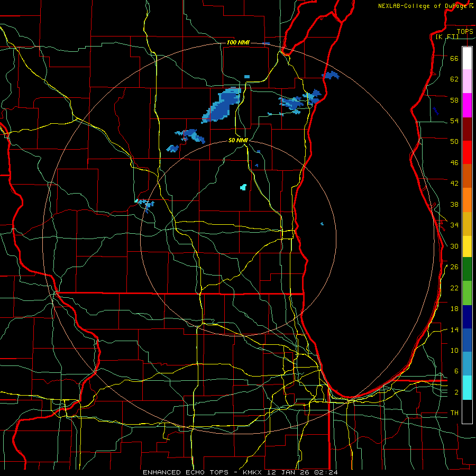Click the legend value "2"
This screenshot has height=476, width=476.
(x=456, y=392)
